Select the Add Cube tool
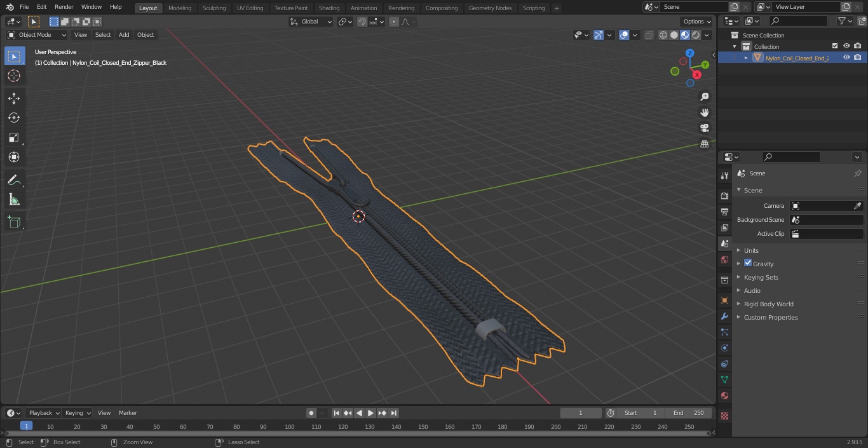The height and width of the screenshot is (448, 868). (x=14, y=222)
